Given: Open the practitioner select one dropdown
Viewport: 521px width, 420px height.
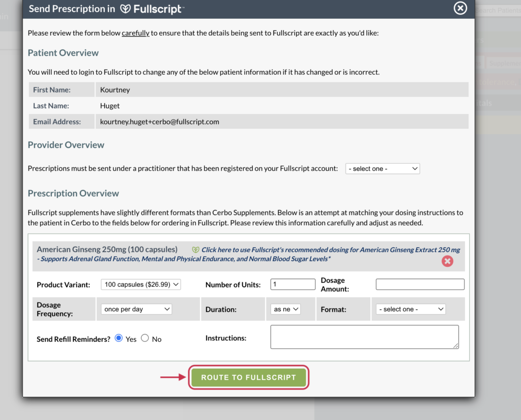Looking at the screenshot, I should (x=383, y=169).
